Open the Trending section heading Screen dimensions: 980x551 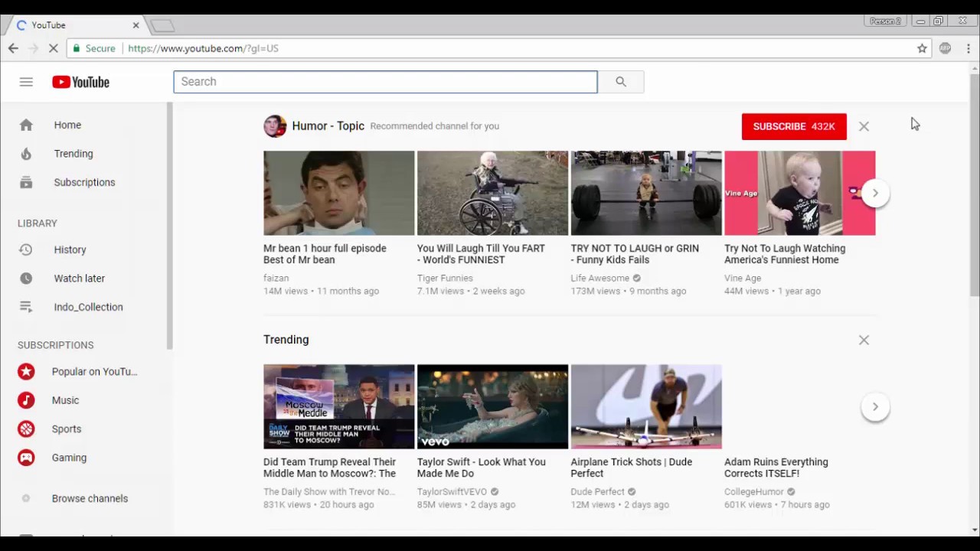286,340
